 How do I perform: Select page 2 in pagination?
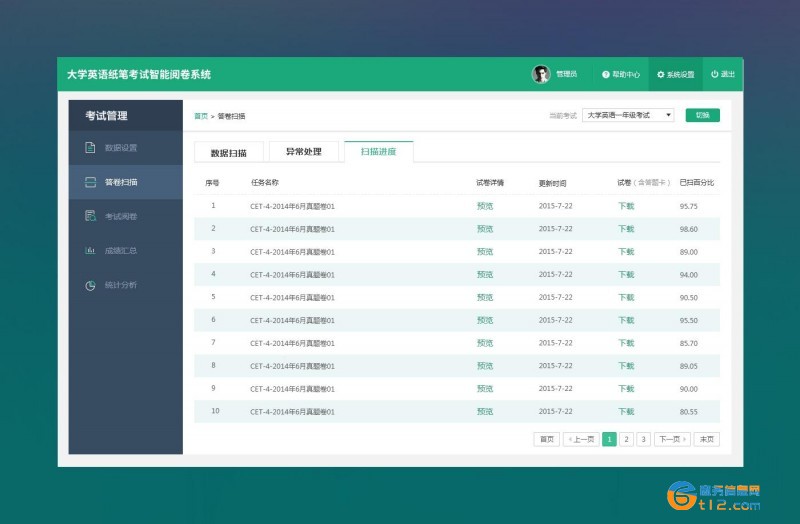point(626,439)
